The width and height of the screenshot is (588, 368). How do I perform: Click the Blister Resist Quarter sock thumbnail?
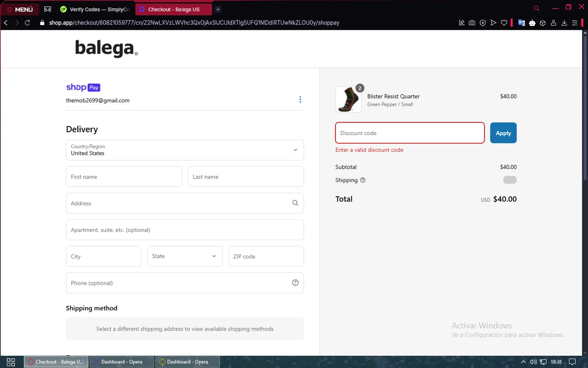coord(348,100)
